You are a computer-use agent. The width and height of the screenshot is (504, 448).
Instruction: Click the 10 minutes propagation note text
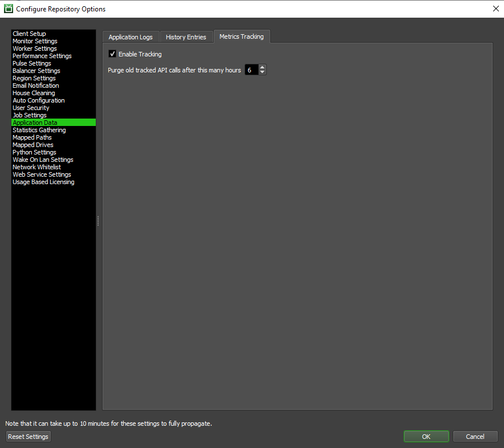(109, 423)
